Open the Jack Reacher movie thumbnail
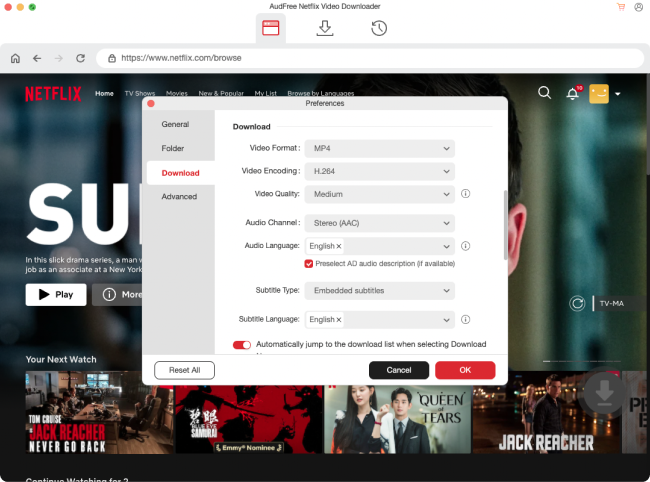This screenshot has width=650, height=482. (546, 412)
